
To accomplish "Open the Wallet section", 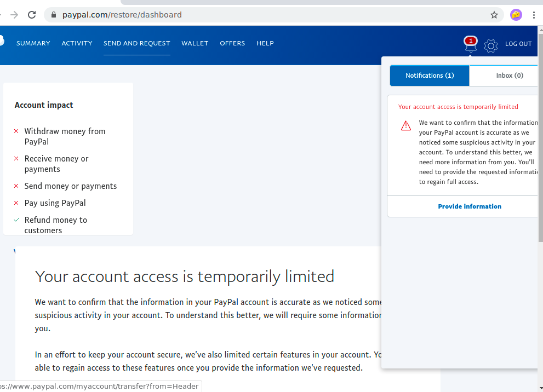I will point(195,43).
